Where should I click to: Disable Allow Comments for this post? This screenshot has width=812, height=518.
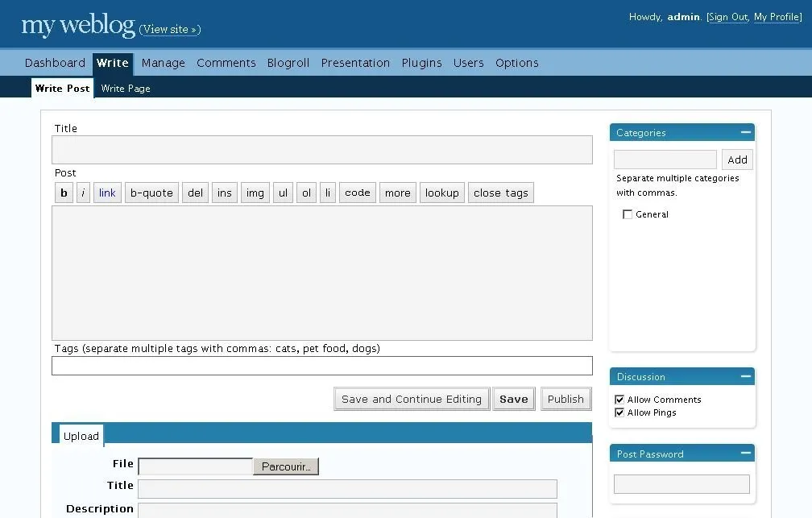point(619,399)
